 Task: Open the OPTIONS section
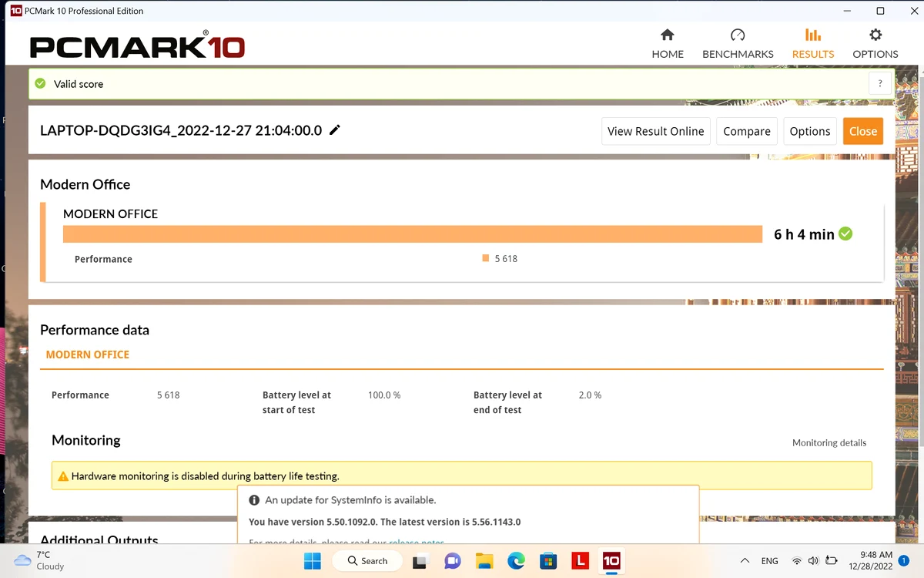pos(875,44)
